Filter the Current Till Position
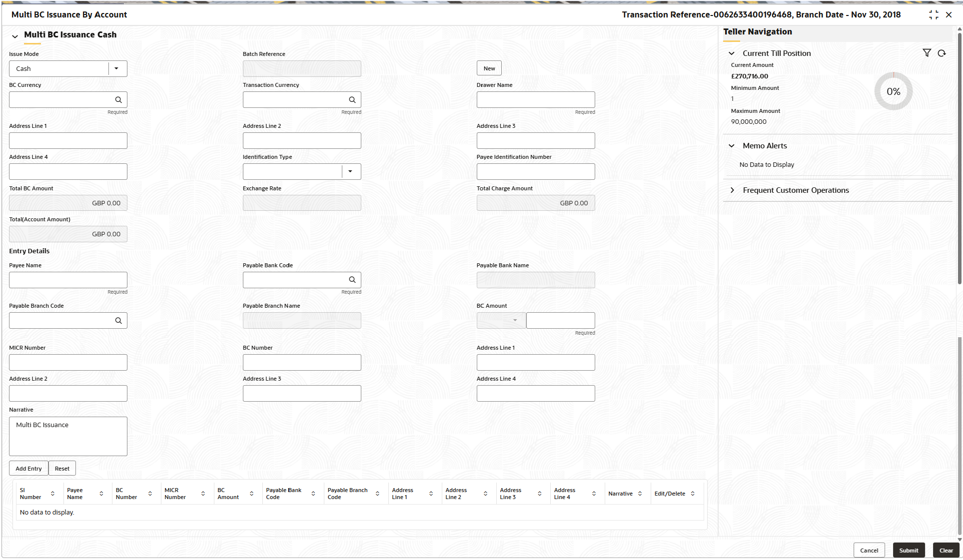 927,53
